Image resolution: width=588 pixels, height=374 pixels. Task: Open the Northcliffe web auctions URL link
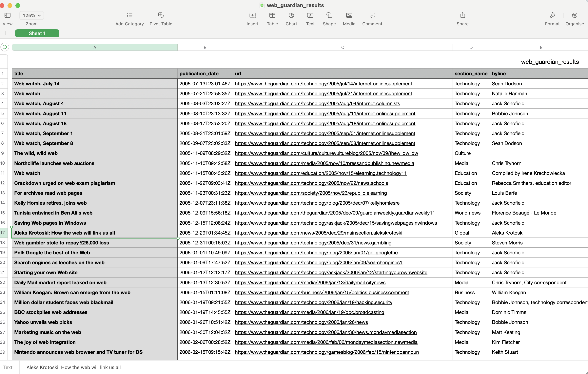click(324, 163)
